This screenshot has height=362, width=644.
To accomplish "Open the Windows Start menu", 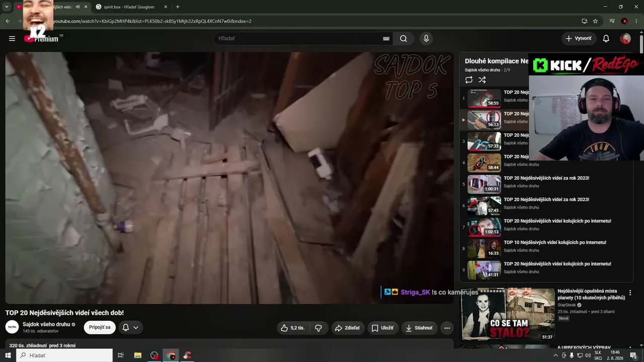I will tap(8, 355).
